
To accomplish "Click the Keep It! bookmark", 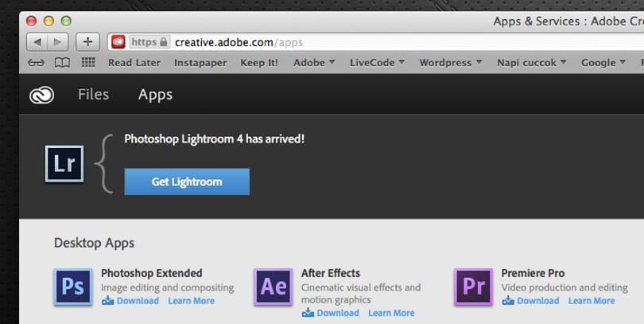I will pos(259,63).
